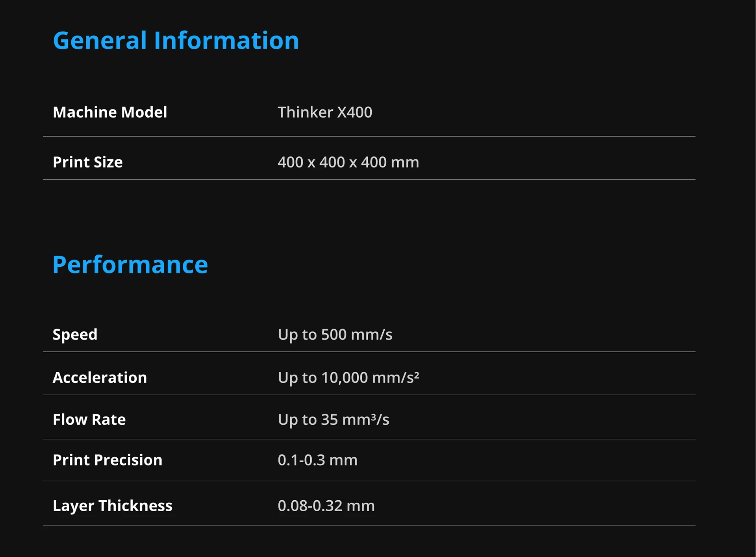Click the Print Precision label
Viewport: 756px width, 557px height.
pos(107,460)
